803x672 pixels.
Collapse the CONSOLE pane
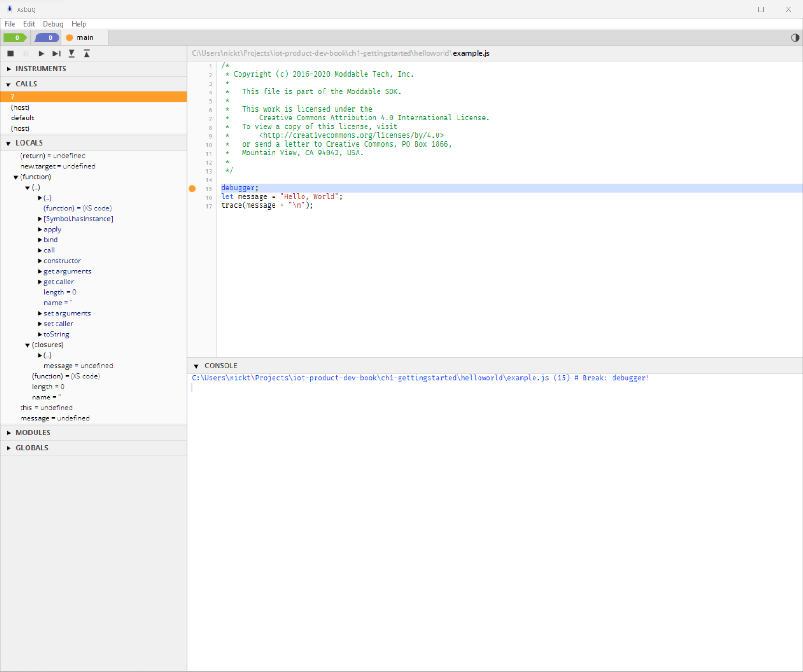(x=197, y=366)
